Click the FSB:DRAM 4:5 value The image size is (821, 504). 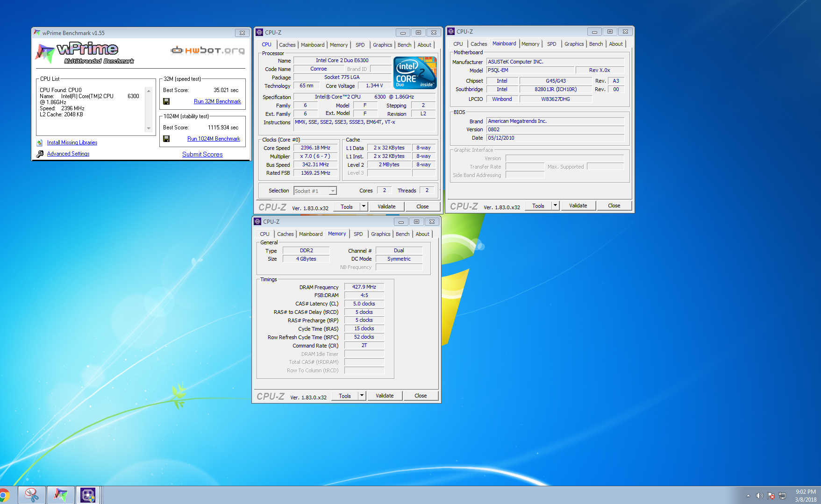(364, 295)
